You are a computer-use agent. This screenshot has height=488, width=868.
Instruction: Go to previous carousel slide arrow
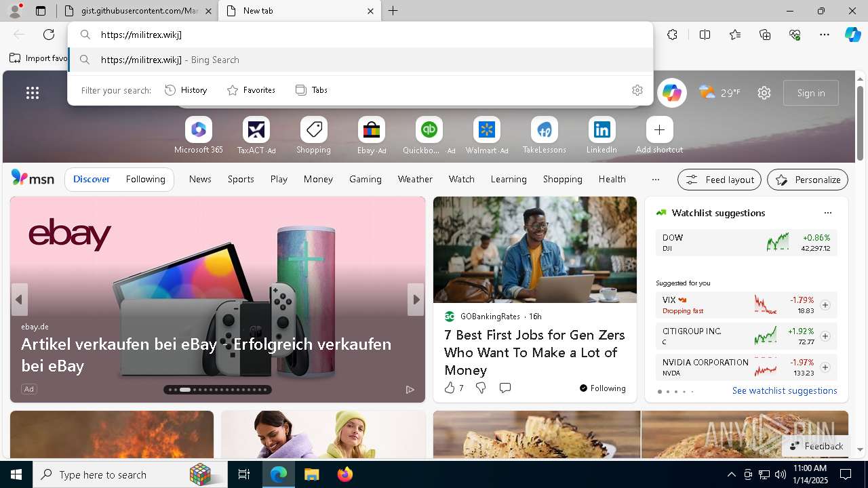click(19, 300)
